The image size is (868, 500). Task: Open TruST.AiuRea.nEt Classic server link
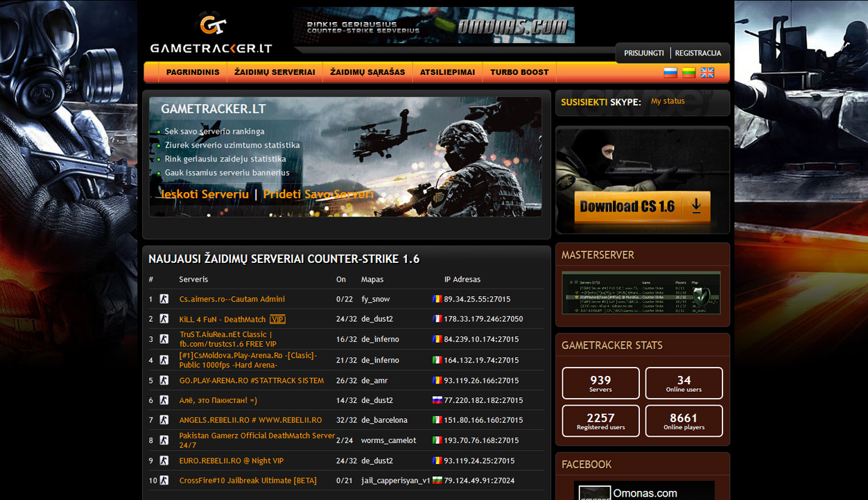(229, 339)
